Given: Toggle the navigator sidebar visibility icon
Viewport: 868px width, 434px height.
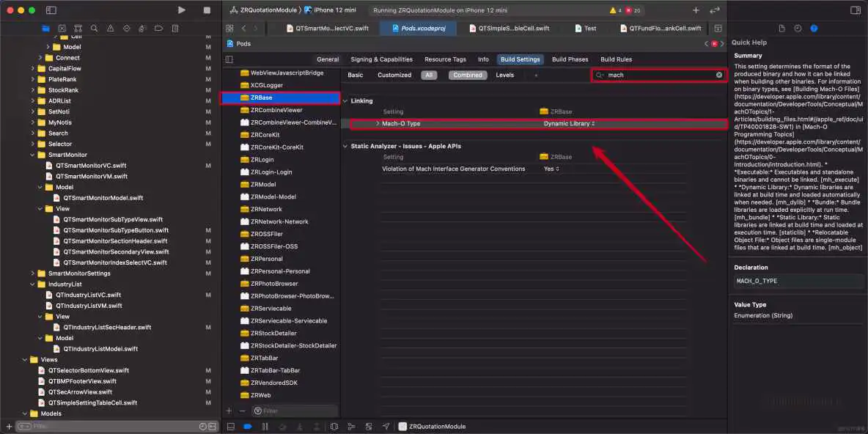Looking at the screenshot, I should pyautogui.click(x=51, y=10).
